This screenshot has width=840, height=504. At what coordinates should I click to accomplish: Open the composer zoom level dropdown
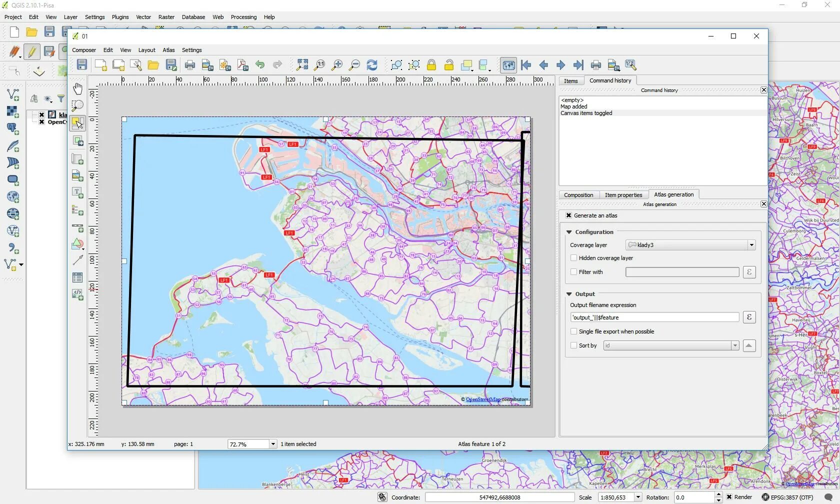tap(273, 444)
